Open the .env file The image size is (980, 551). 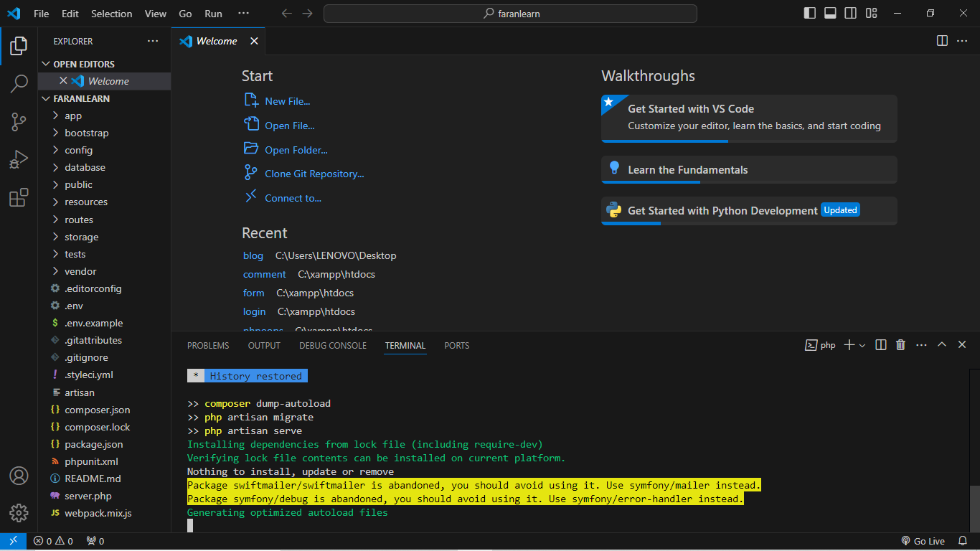click(x=104, y=306)
